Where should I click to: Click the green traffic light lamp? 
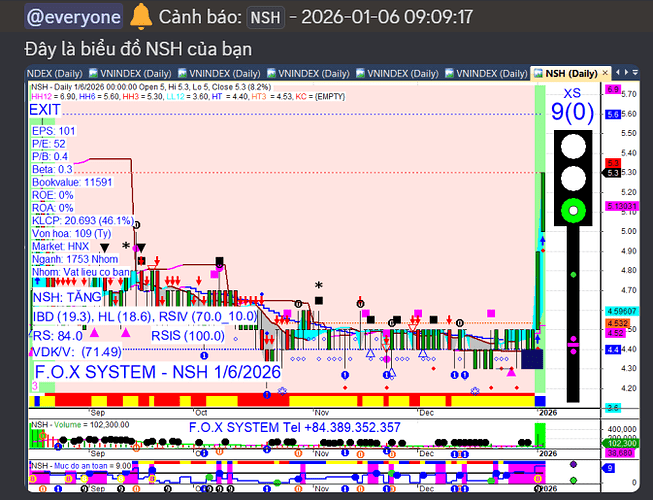pyautogui.click(x=573, y=210)
